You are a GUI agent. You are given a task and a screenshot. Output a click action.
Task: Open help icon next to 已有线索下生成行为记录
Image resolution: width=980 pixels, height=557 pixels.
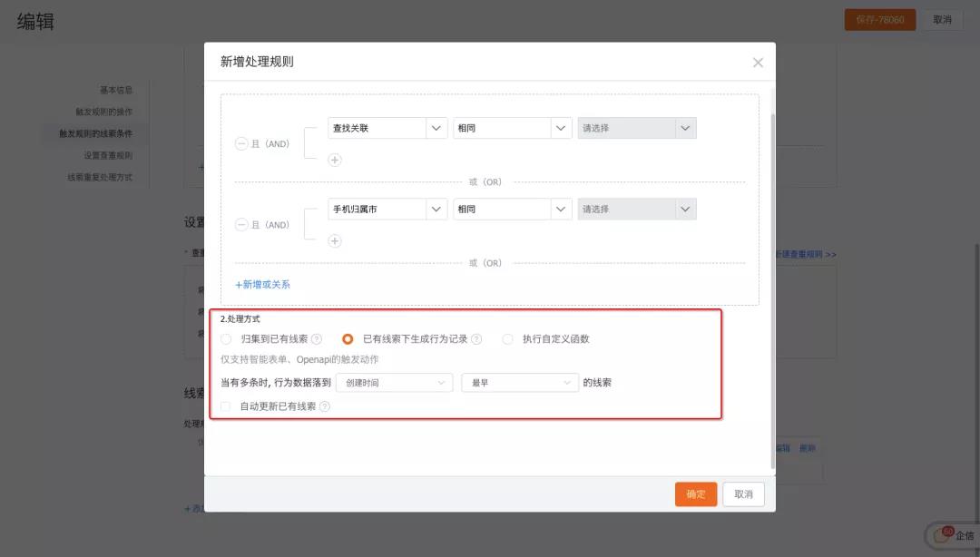tap(476, 338)
